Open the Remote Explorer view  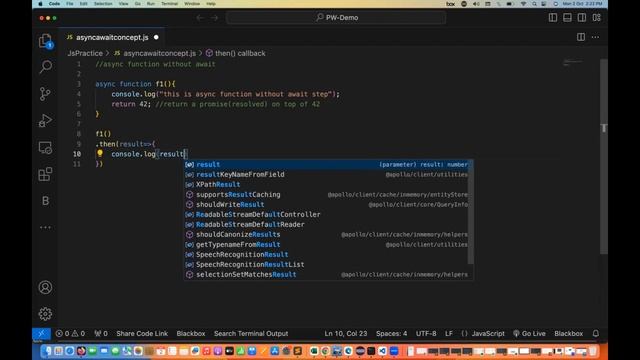[45, 147]
